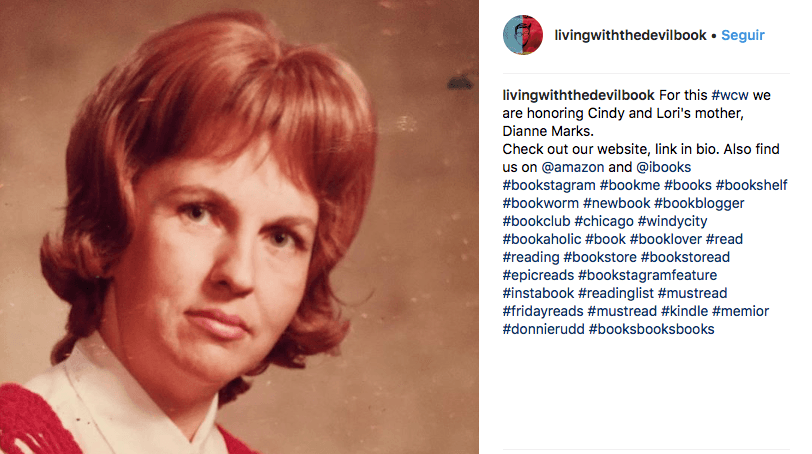This screenshot has height=454, width=812.
Task: Open the #donnierudd hashtag
Action: (543, 329)
